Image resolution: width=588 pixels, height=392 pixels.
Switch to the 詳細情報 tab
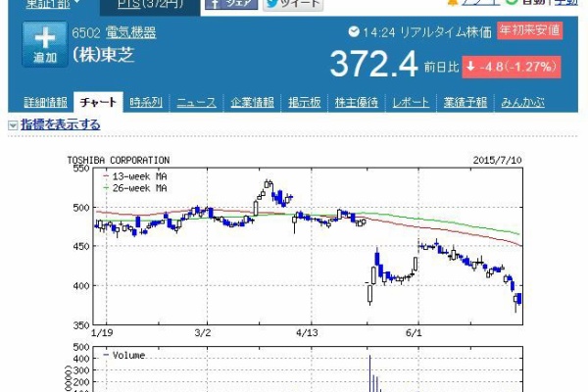(46, 102)
